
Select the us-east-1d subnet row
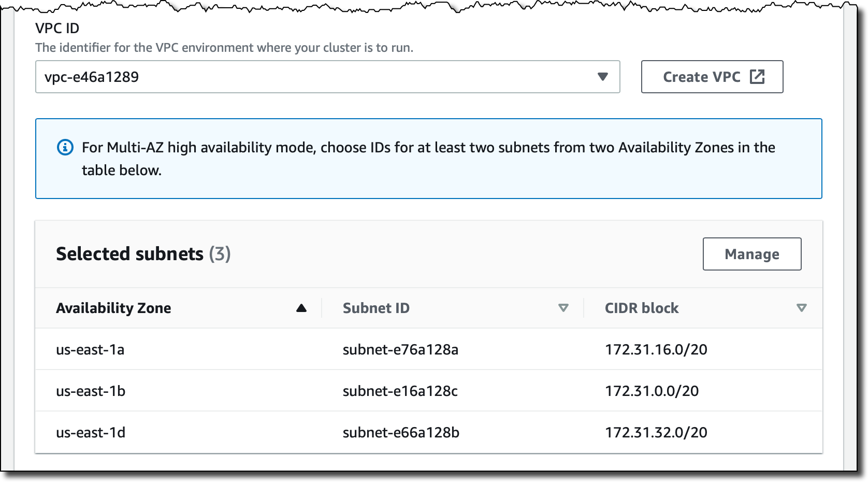[429, 432]
